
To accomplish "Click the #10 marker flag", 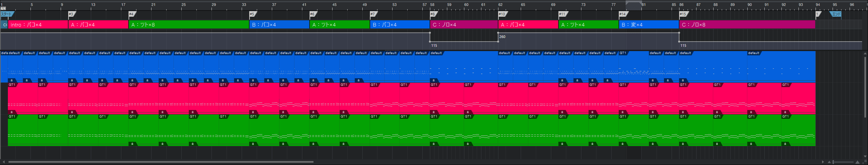I will pos(502,14).
